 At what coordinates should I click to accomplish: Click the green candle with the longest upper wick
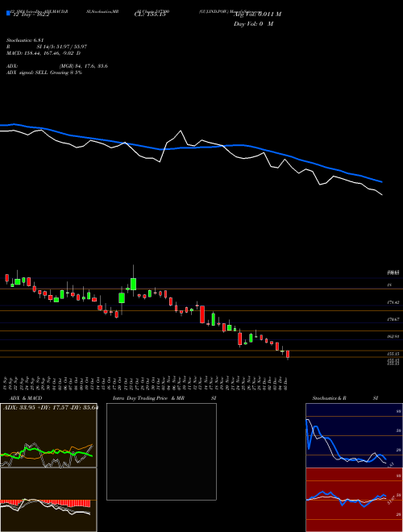(x=133, y=284)
